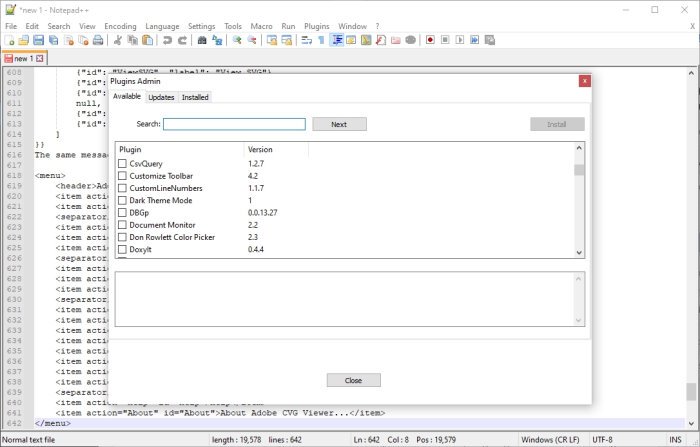This screenshot has height=447, width=700.
Task: Click the UTF-8 encoding status entry
Action: coord(602,440)
